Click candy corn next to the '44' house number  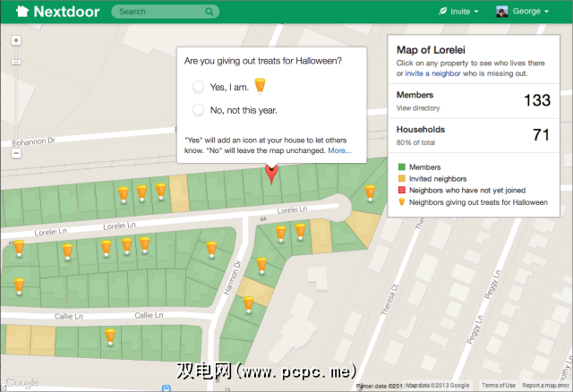[19, 249]
